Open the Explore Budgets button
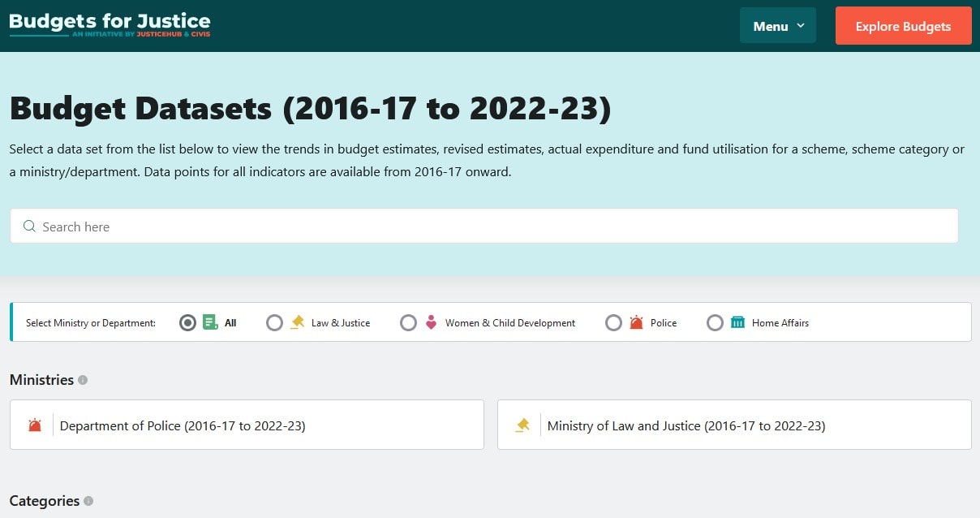 (x=903, y=26)
